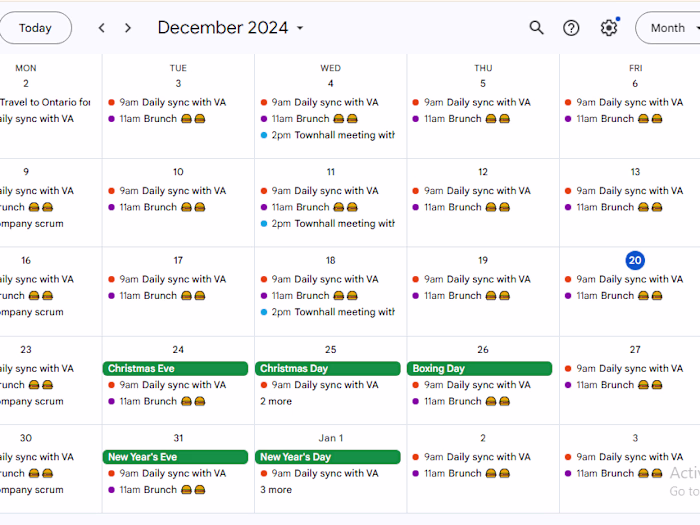
Task: Select the Jan 1 date label
Action: tap(330, 438)
